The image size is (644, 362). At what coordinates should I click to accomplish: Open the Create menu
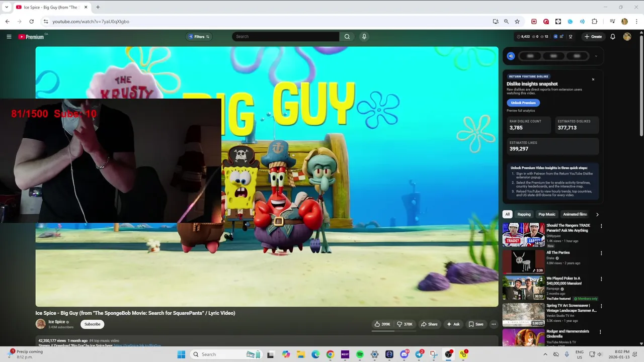pos(593,37)
